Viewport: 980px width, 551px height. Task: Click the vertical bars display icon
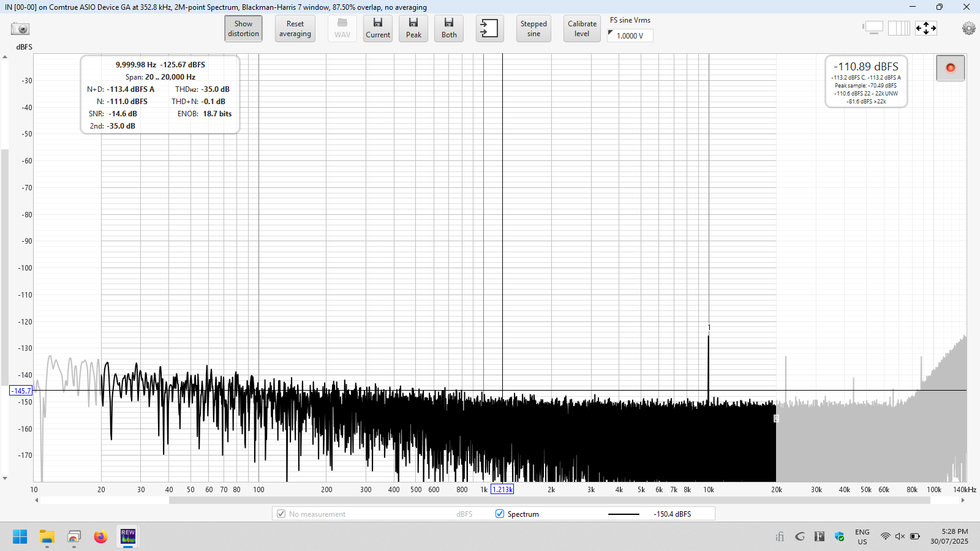pyautogui.click(x=899, y=28)
